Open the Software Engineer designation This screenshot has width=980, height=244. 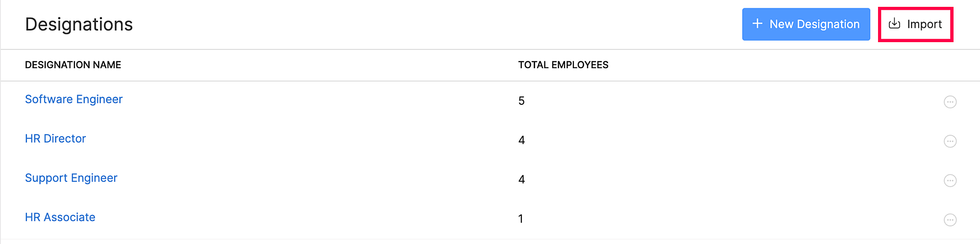point(73,99)
